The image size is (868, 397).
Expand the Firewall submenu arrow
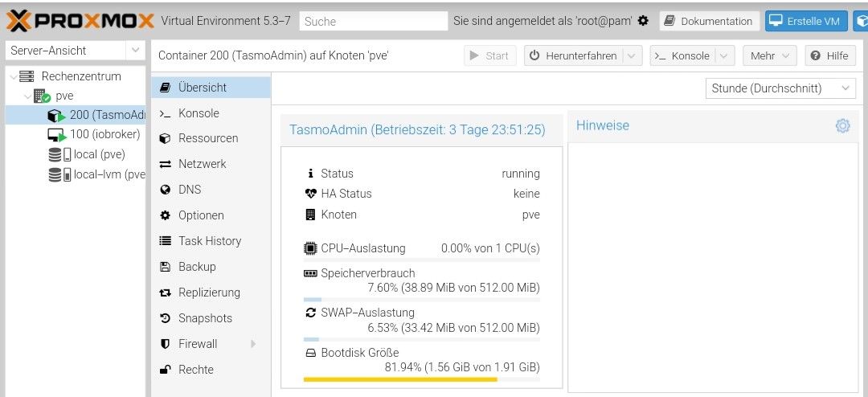coord(253,344)
